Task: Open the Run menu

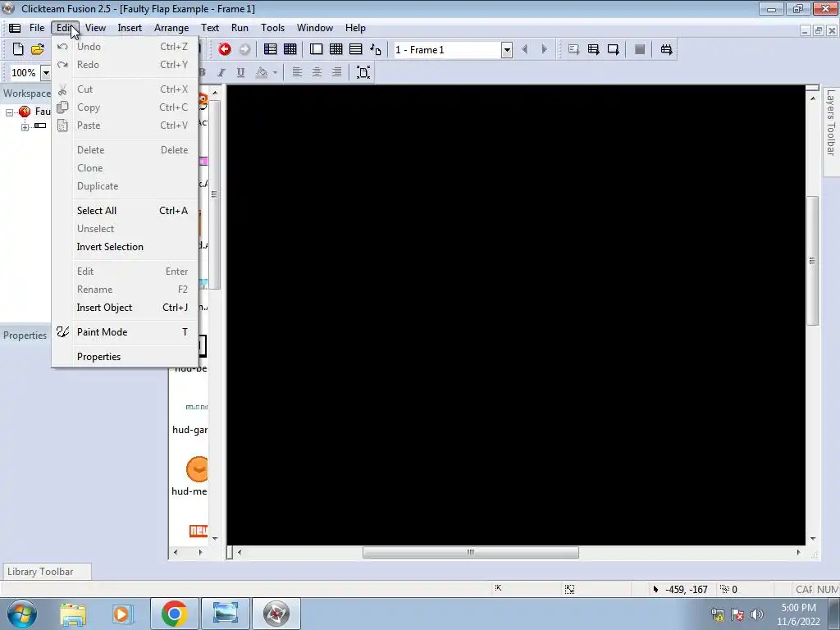Action: (x=240, y=28)
